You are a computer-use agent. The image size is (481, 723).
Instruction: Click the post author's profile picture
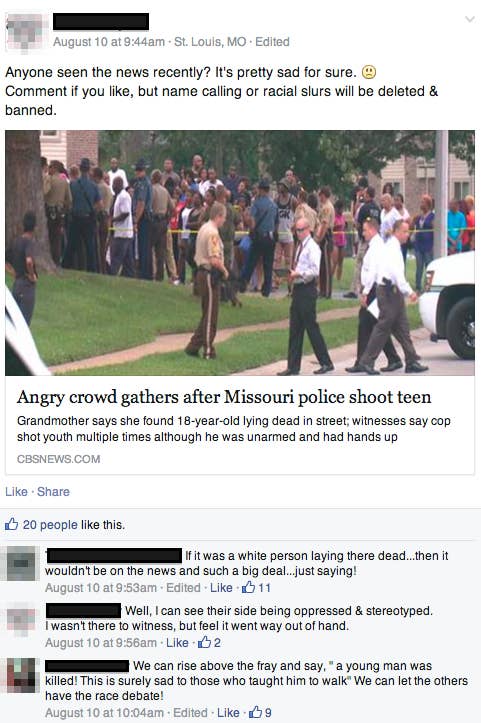click(x=25, y=33)
